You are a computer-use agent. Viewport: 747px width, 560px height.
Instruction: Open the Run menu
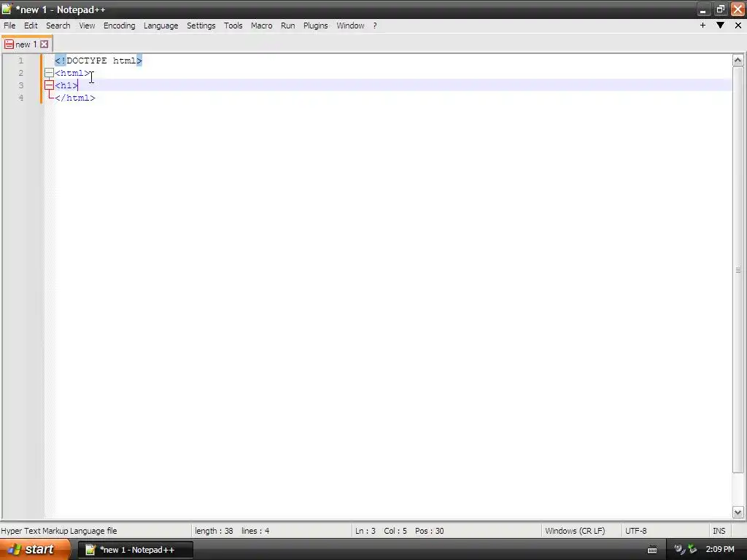click(x=287, y=26)
